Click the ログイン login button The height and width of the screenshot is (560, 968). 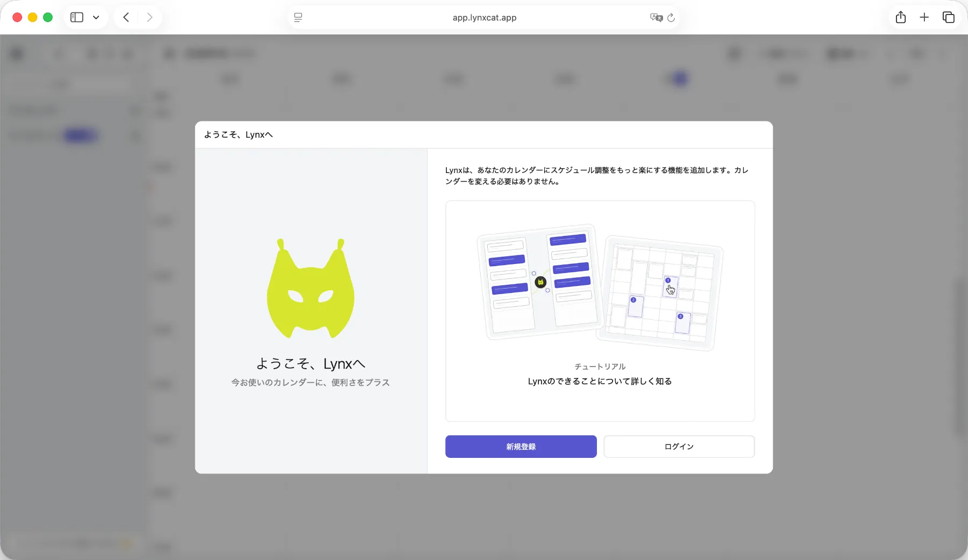[x=679, y=446]
